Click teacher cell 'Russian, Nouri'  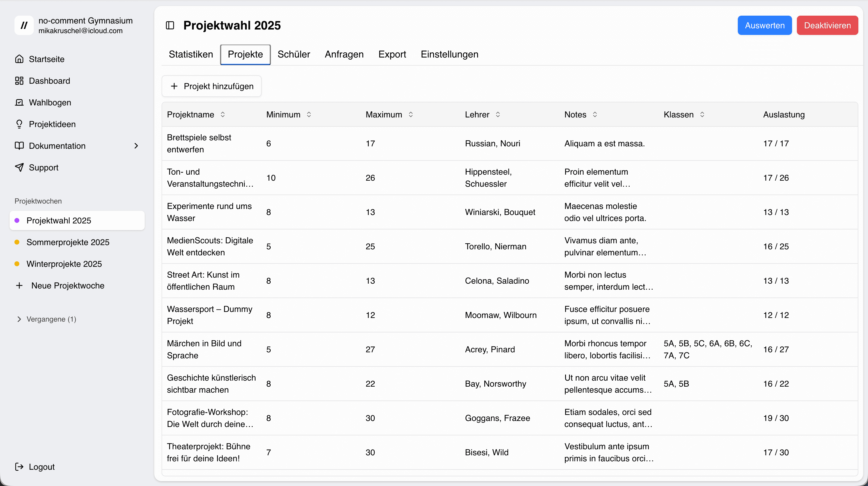[492, 143]
